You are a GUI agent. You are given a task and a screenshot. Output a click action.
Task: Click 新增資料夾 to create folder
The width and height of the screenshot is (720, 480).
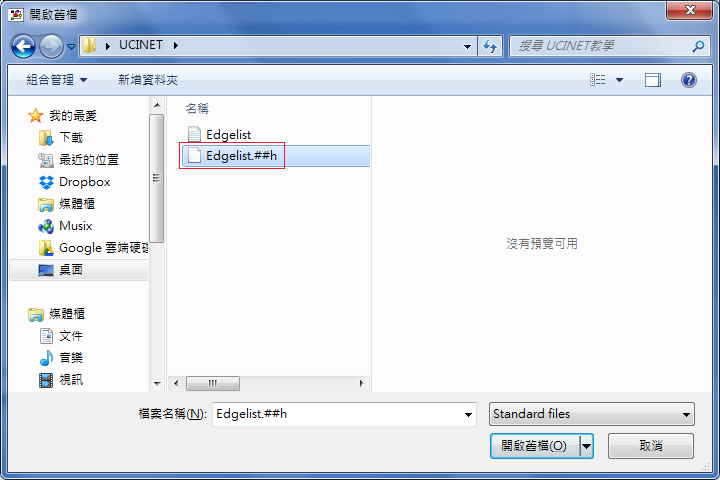pos(148,80)
